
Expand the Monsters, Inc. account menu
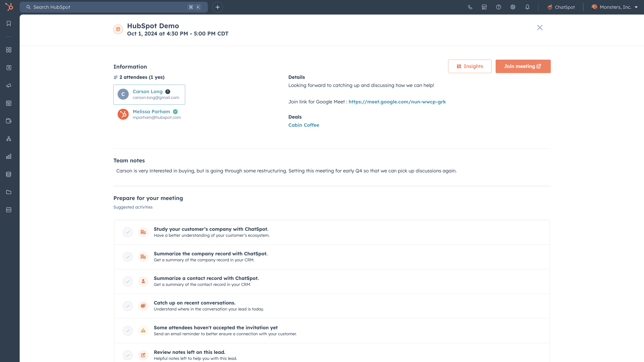(614, 7)
